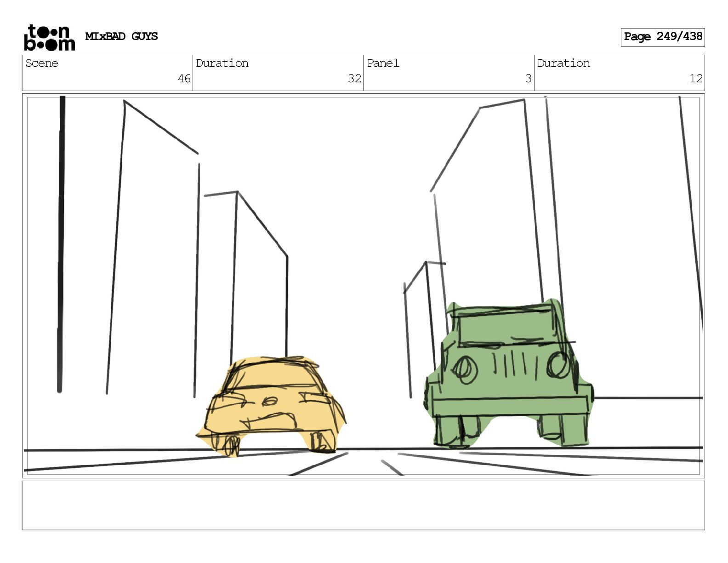Select the "MIxBAD GUYS" project title
The height and width of the screenshot is (563, 728).
[x=121, y=36]
